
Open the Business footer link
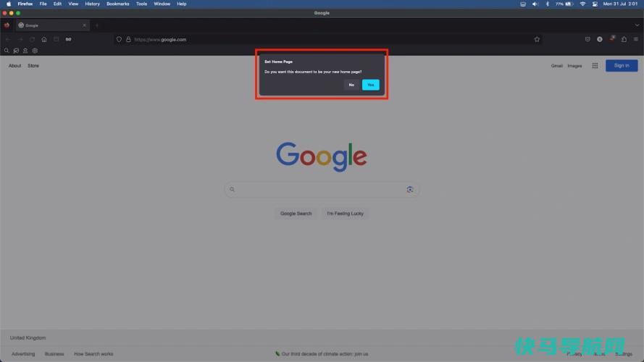pos(54,354)
